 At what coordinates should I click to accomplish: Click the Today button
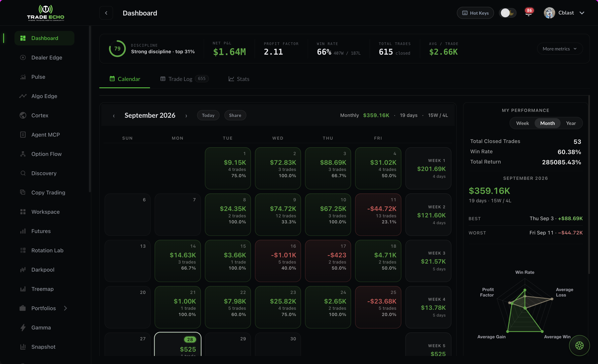[208, 115]
